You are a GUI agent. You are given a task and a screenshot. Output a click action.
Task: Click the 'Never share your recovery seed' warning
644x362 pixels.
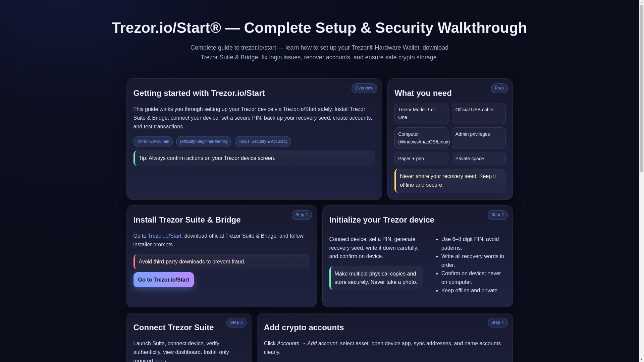(450, 181)
